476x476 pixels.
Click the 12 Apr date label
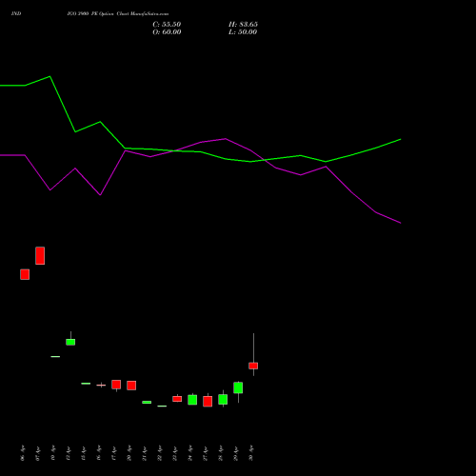(x=68, y=453)
